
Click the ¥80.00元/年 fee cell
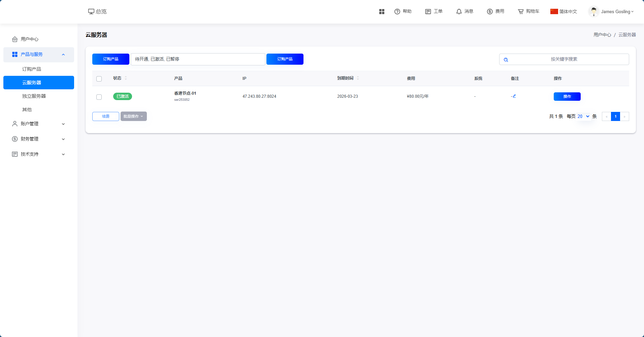point(418,96)
